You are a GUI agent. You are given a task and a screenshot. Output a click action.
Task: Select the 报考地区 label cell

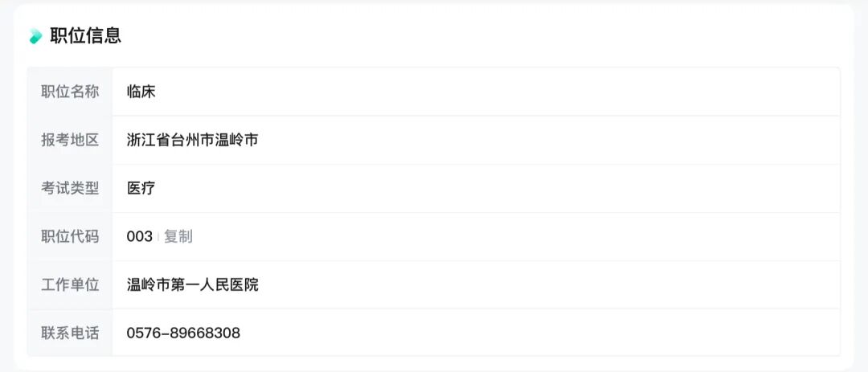pyautogui.click(x=70, y=140)
